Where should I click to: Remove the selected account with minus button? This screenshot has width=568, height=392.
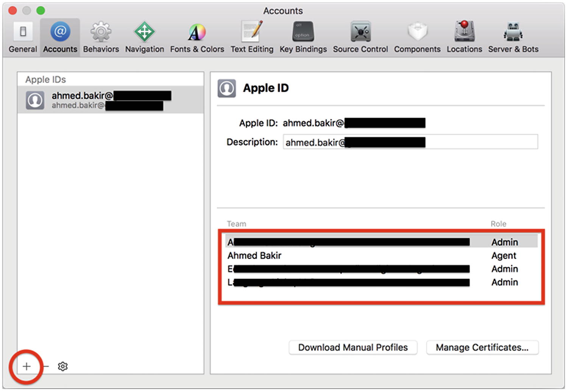coord(46,366)
